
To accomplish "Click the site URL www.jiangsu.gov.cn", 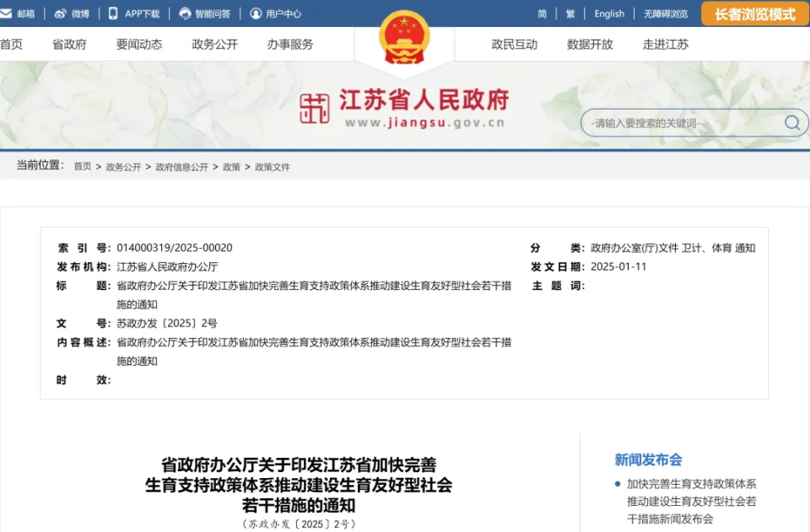I will [x=424, y=123].
